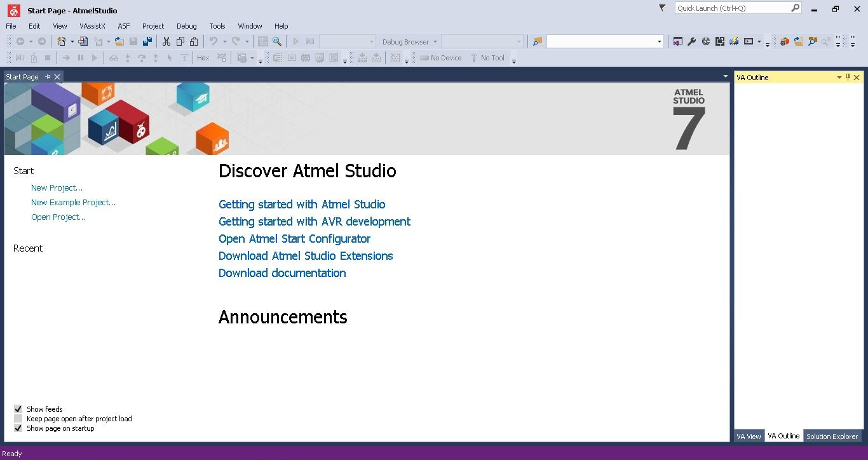Open the VA Outline window options dropdown
Image resolution: width=868 pixels, height=460 pixels.
(x=839, y=78)
